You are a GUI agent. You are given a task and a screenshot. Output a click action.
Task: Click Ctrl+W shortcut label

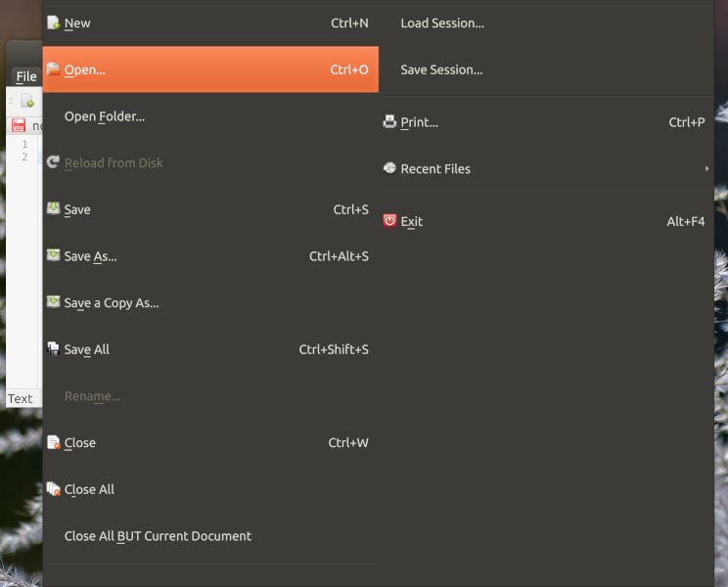tap(348, 442)
